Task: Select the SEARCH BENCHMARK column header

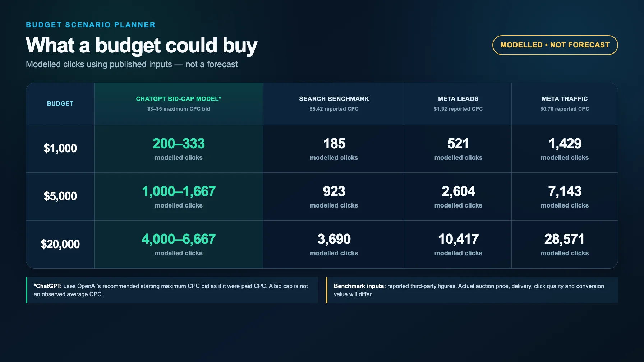Action: coord(334,103)
